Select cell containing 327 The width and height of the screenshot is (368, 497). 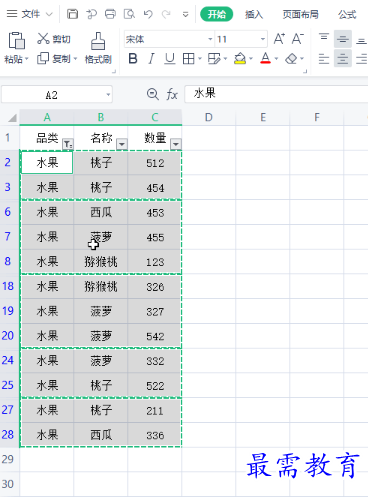tap(155, 311)
